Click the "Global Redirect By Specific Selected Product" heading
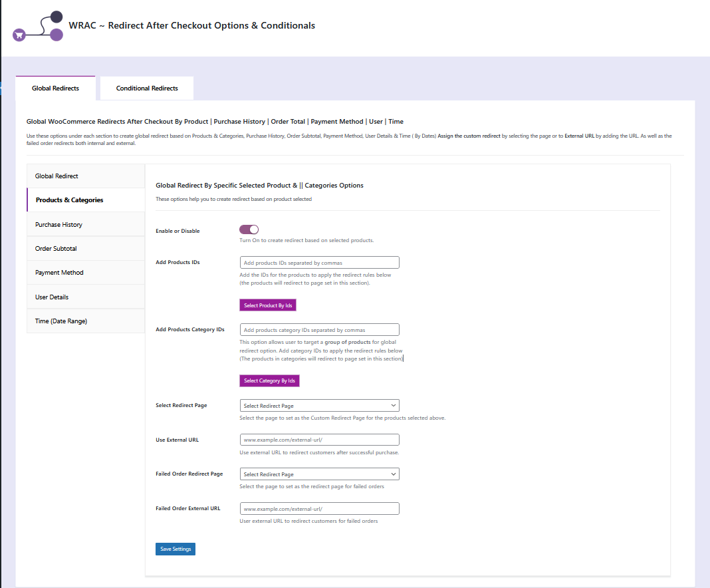Viewport: 710px width, 588px height. click(259, 186)
